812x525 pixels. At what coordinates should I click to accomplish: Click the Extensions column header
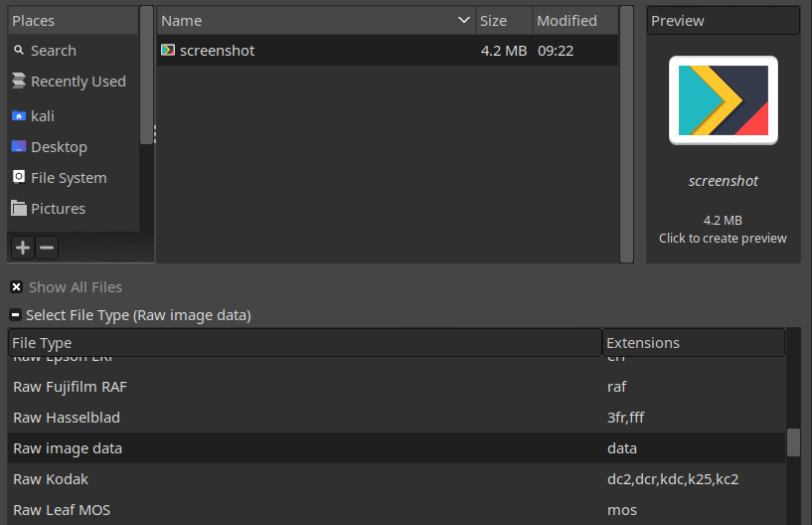(694, 343)
